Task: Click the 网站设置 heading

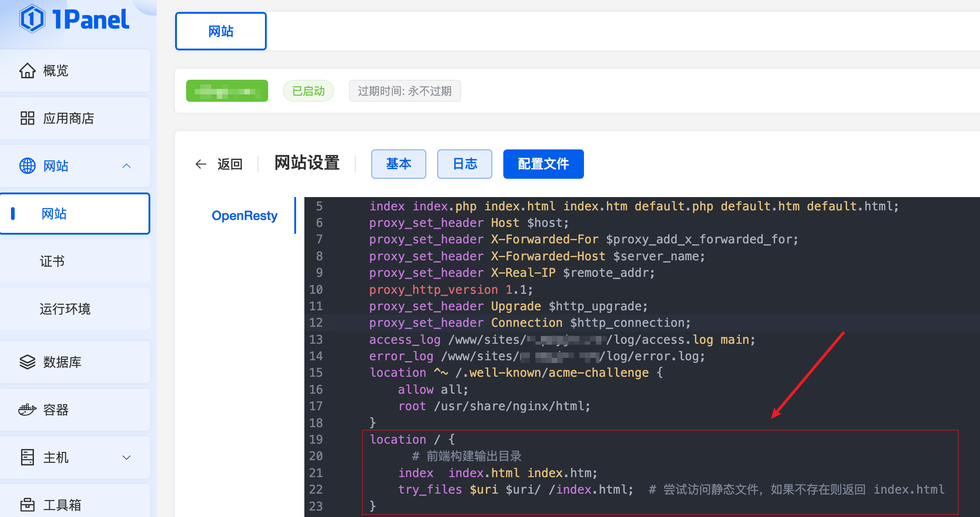Action: tap(307, 163)
